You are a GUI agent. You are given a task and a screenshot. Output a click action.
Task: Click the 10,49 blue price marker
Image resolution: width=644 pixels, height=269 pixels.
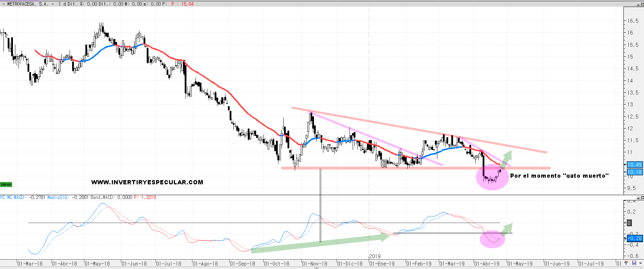(x=634, y=165)
